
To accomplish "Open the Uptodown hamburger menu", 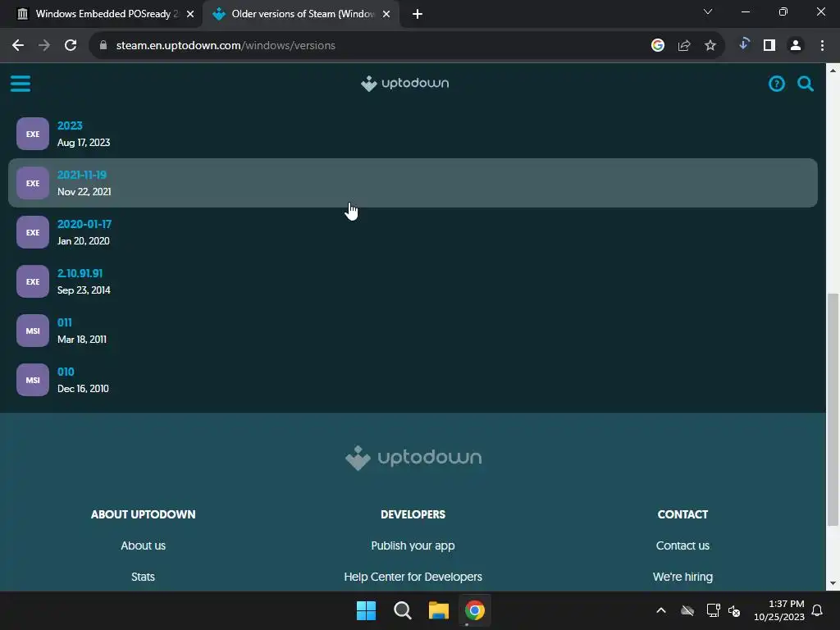I will coord(21,84).
